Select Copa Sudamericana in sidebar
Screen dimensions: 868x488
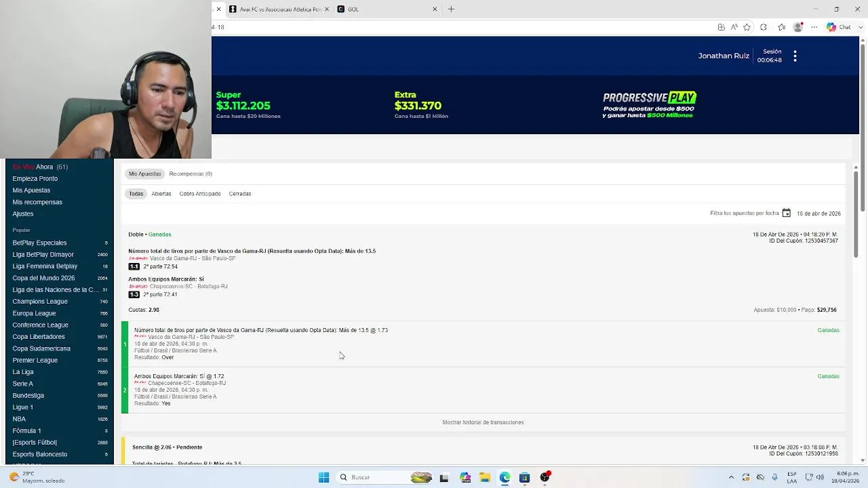pos(60,348)
